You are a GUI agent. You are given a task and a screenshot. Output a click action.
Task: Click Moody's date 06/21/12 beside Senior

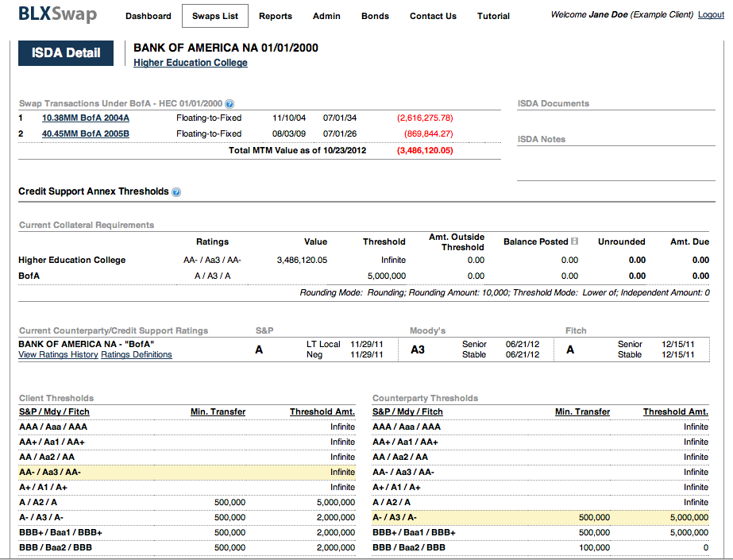523,344
